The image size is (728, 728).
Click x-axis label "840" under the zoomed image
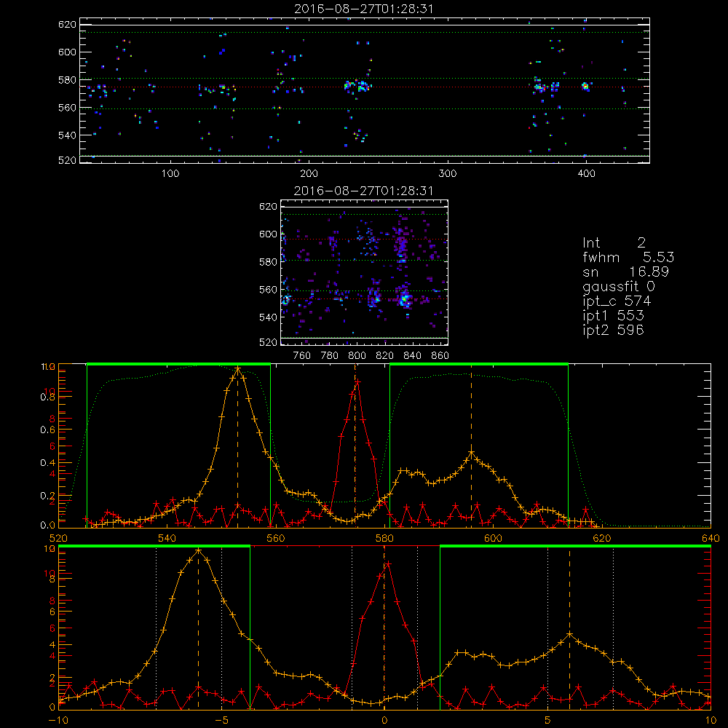click(412, 356)
